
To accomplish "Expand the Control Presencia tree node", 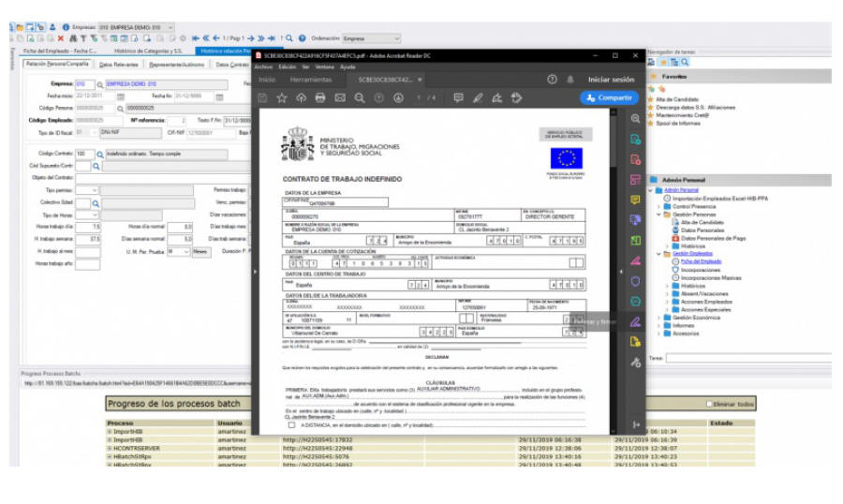I will (658, 206).
